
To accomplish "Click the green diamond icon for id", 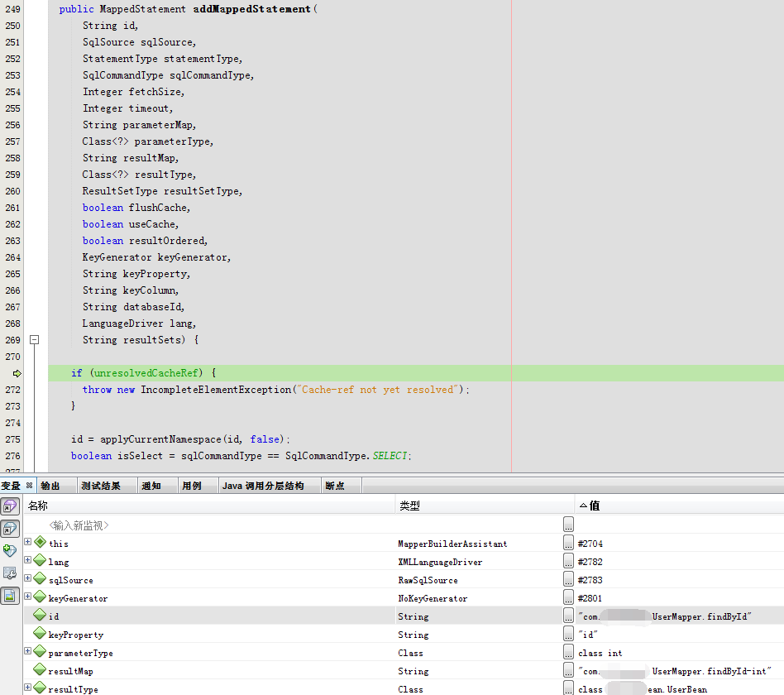I will pos(40,615).
